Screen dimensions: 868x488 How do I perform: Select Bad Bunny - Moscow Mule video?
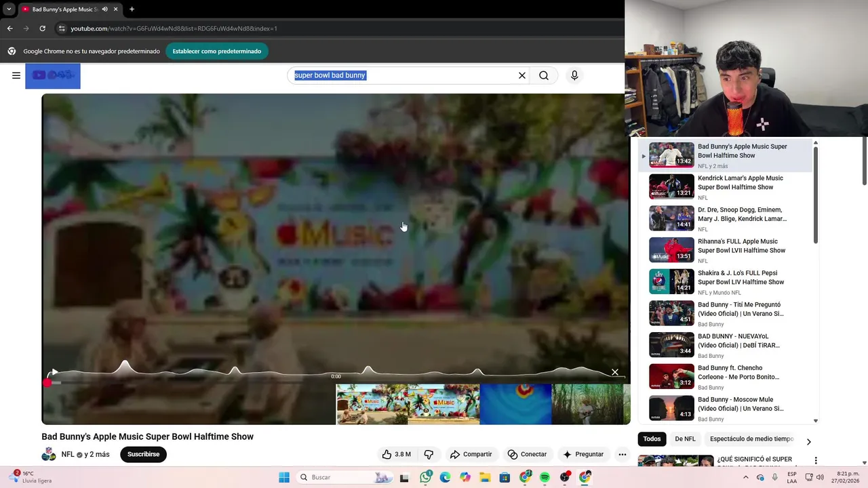726,409
